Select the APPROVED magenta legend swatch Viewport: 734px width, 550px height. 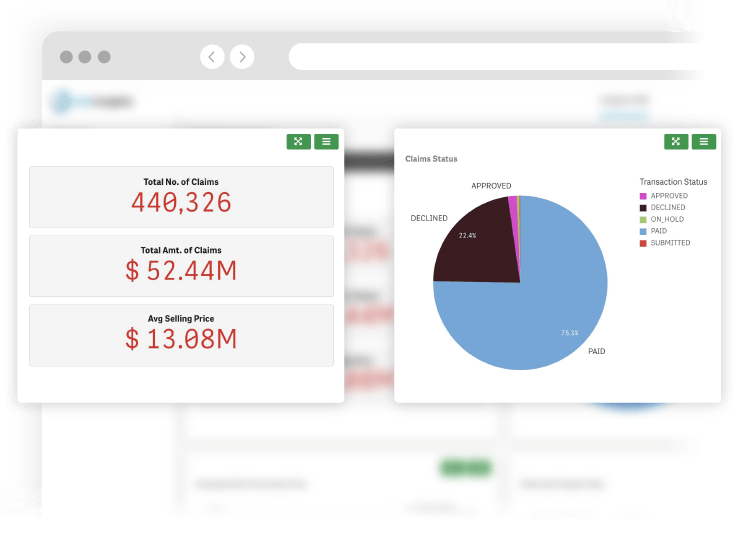coord(643,196)
